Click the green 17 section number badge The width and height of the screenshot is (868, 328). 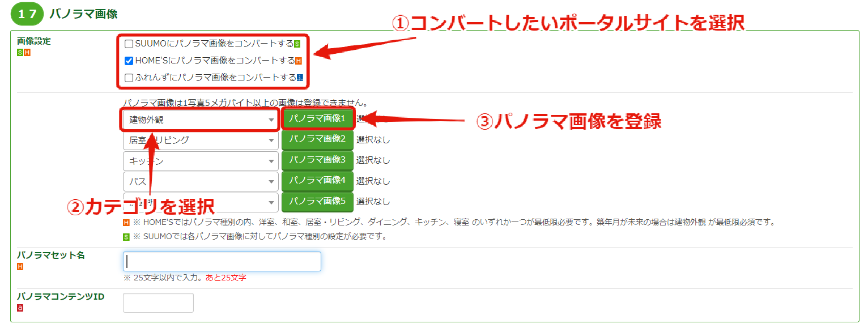27,15
